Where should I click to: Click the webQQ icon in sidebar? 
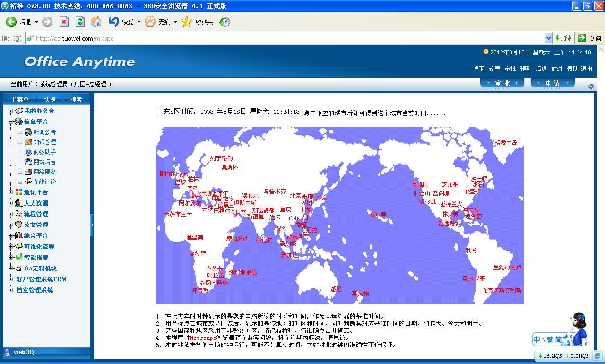[x=7, y=352]
